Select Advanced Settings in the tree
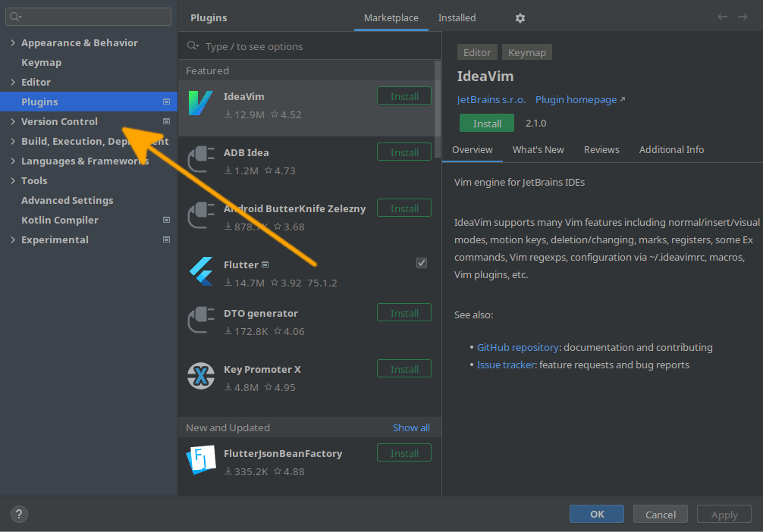763x532 pixels. 68,200
